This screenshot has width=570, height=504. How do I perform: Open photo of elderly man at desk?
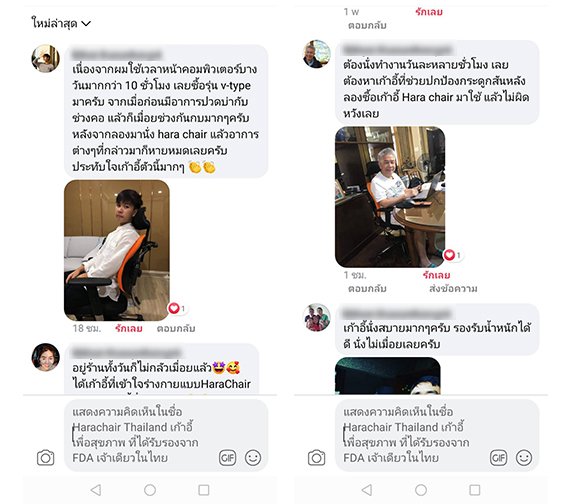(x=390, y=197)
